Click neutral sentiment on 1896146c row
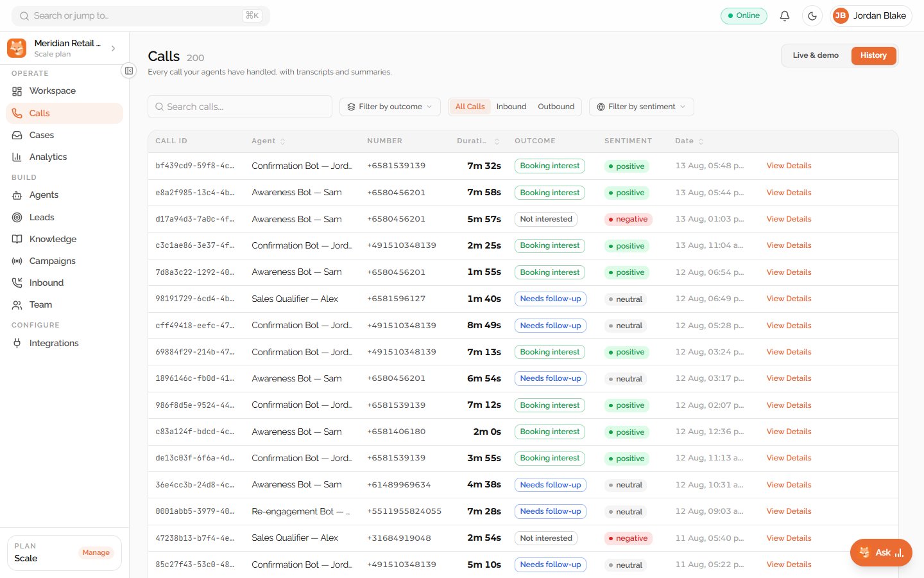This screenshot has height=578, width=924. 626,379
